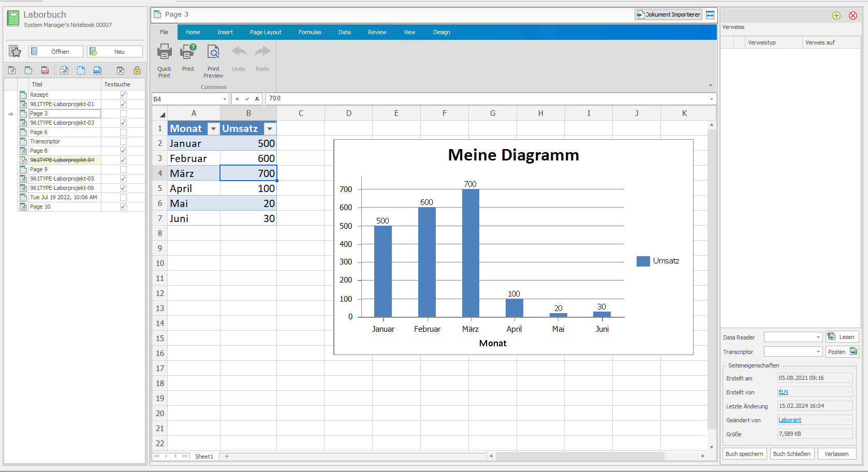Open the cell name box dropdown
This screenshot has width=868, height=472.
click(225, 99)
